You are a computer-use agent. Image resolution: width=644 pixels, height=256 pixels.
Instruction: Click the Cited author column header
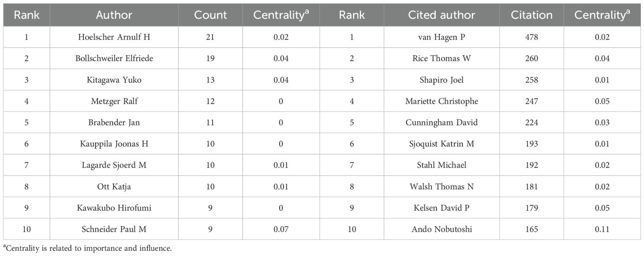coord(442,15)
